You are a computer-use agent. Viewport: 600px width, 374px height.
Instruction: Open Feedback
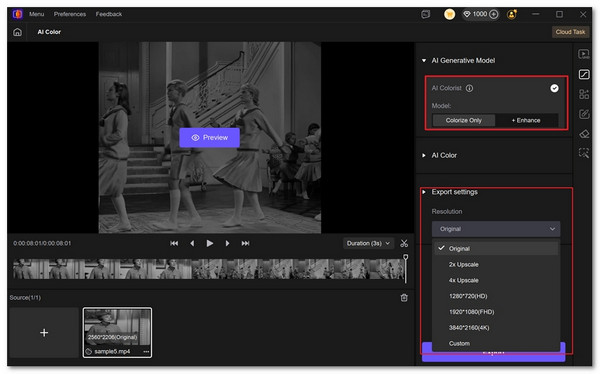pos(109,14)
